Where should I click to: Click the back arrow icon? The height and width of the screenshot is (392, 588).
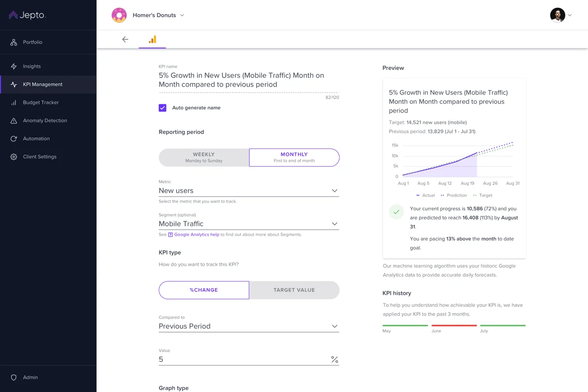[x=125, y=40]
